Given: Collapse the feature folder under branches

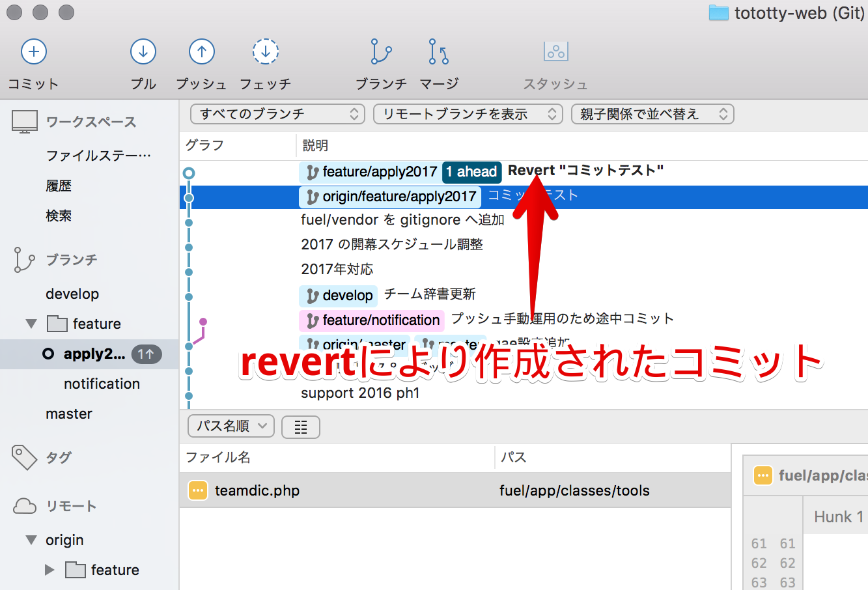Looking at the screenshot, I should pyautogui.click(x=31, y=324).
